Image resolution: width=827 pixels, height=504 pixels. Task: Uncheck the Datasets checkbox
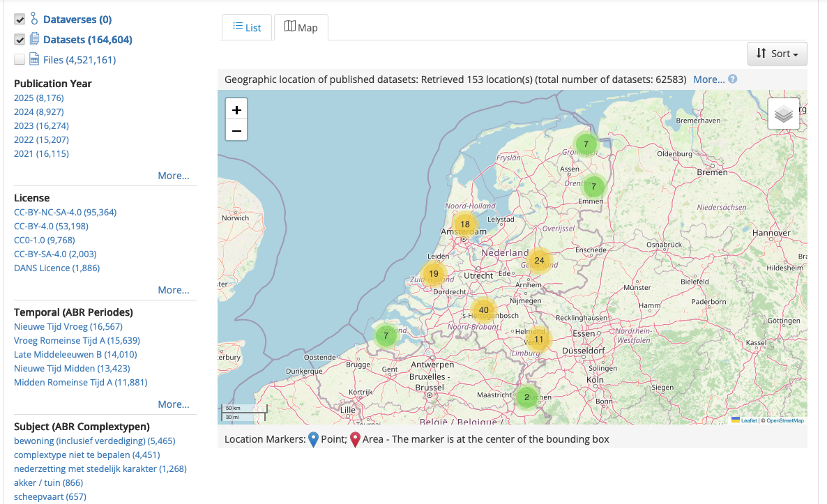19,39
